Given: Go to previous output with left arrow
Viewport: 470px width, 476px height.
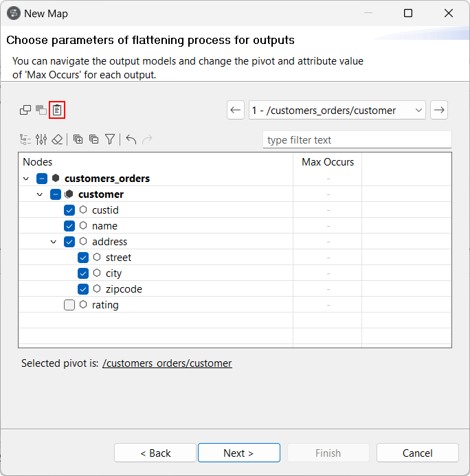Looking at the screenshot, I should tap(236, 110).
